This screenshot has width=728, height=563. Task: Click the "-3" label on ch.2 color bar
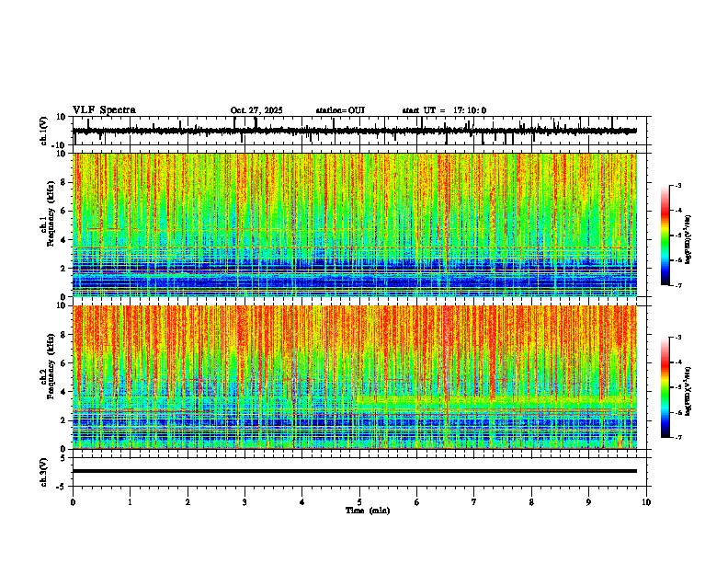tap(678, 338)
